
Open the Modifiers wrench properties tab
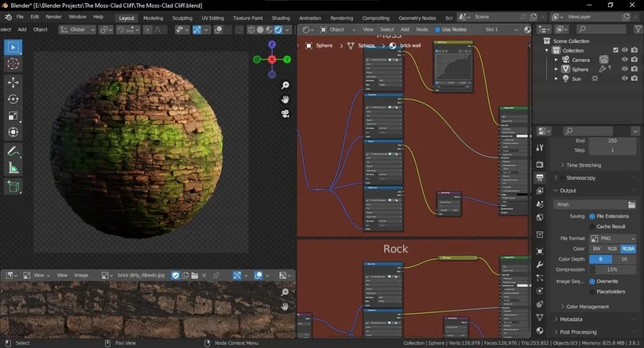pyautogui.click(x=540, y=265)
